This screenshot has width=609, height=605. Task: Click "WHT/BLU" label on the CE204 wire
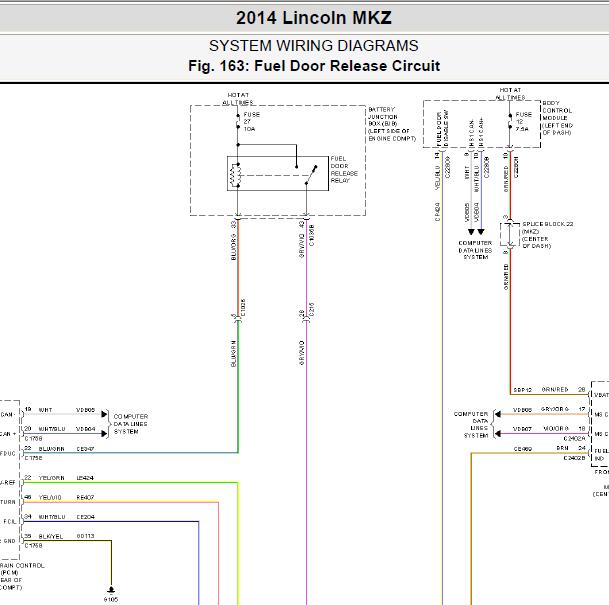click(x=52, y=517)
